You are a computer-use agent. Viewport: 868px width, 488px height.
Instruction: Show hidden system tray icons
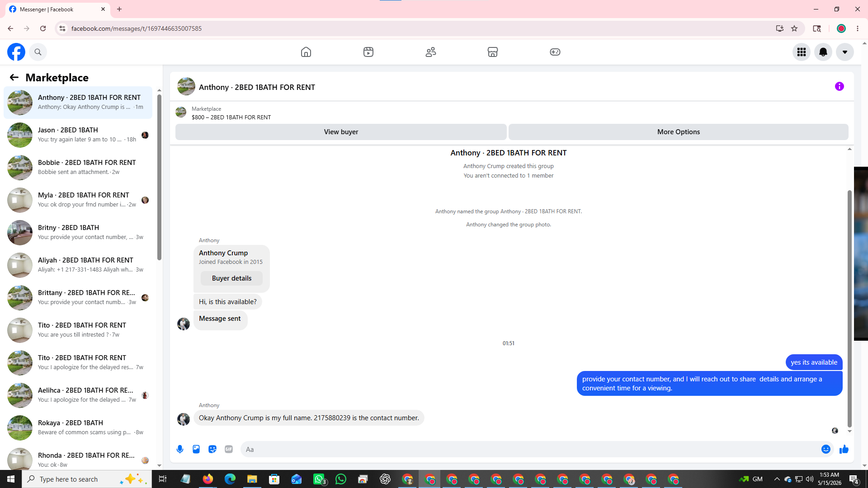click(x=777, y=479)
